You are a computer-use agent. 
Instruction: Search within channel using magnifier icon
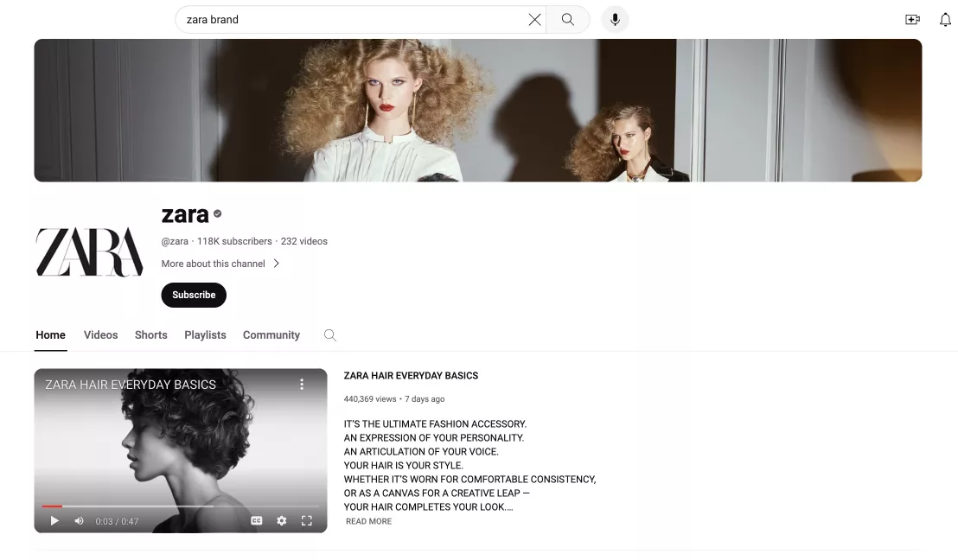[x=330, y=334]
